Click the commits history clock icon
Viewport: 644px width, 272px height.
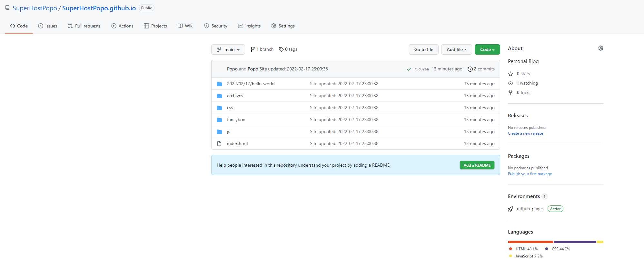tap(470, 69)
